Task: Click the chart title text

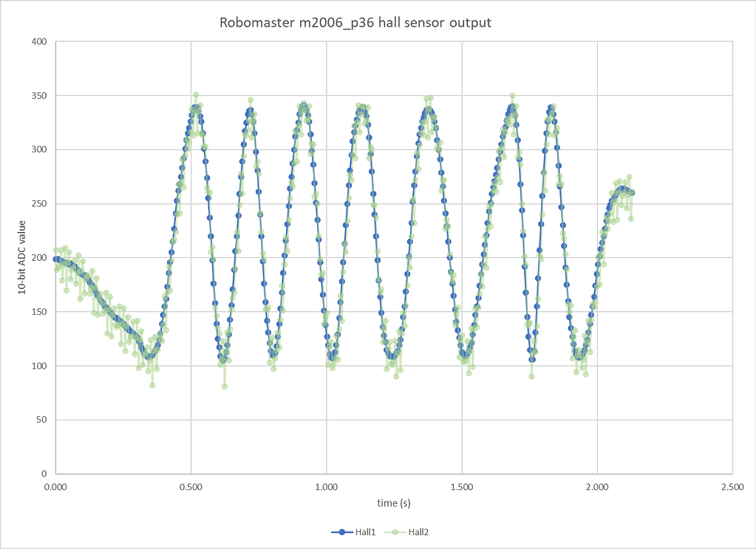Action: pos(355,23)
